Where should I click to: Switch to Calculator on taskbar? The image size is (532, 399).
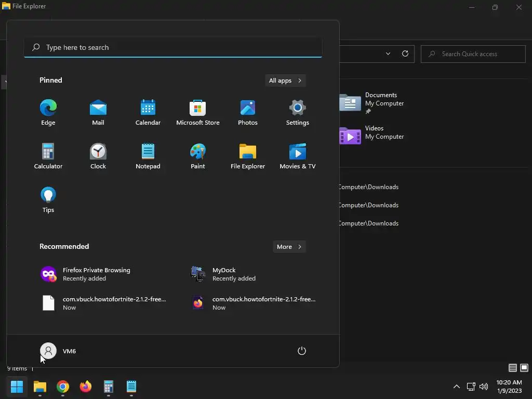pos(109,387)
